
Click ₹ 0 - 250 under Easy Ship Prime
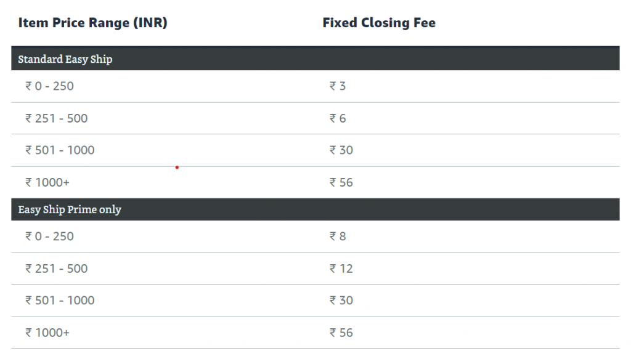click(49, 237)
